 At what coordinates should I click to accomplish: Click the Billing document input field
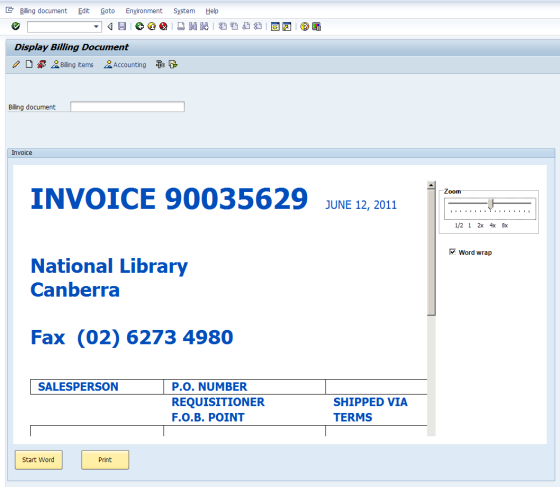pos(128,107)
